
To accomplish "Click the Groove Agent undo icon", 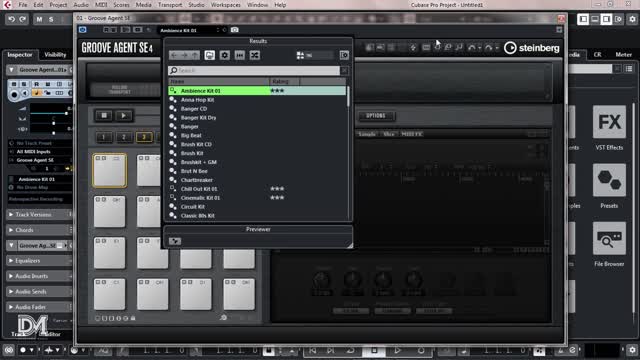I will click(472, 48).
